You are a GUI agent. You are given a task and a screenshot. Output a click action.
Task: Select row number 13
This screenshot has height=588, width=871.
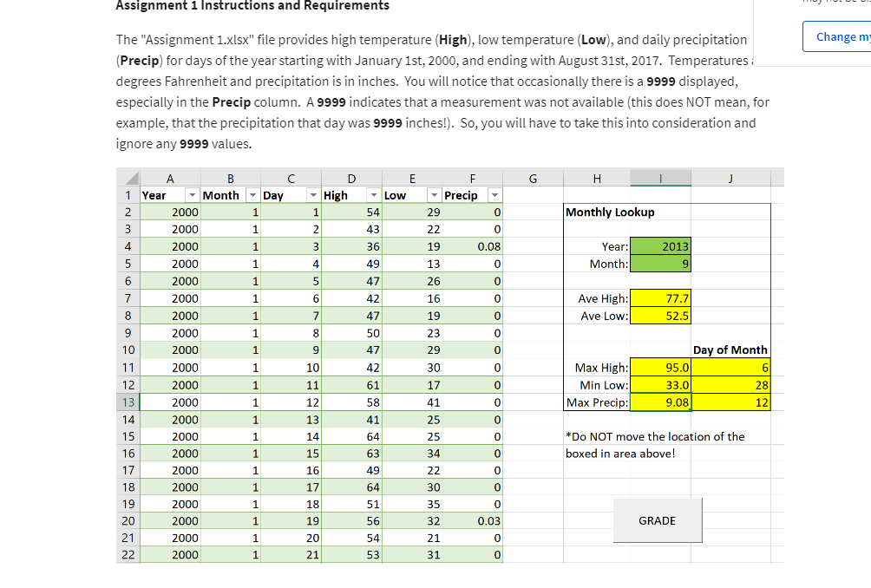pyautogui.click(x=128, y=402)
